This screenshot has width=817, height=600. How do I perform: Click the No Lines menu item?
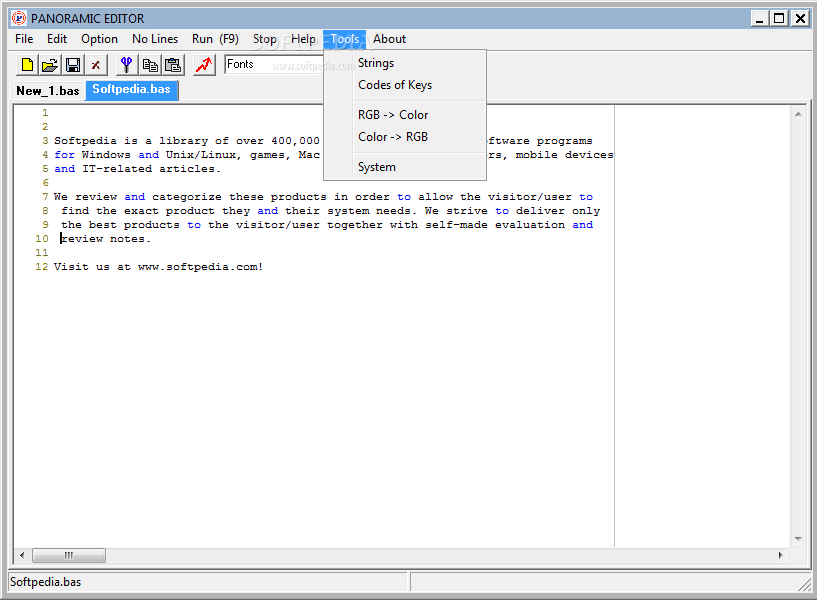(155, 39)
